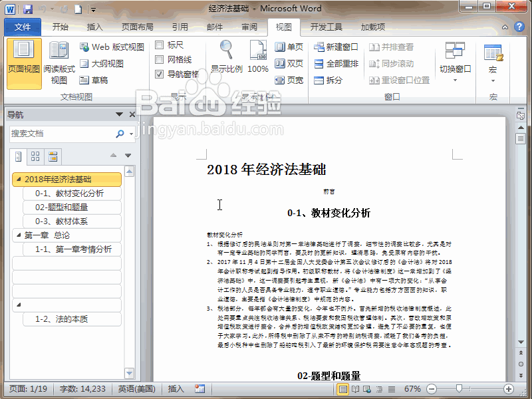Switch to Full Screen Reading in status bar

tap(355, 389)
